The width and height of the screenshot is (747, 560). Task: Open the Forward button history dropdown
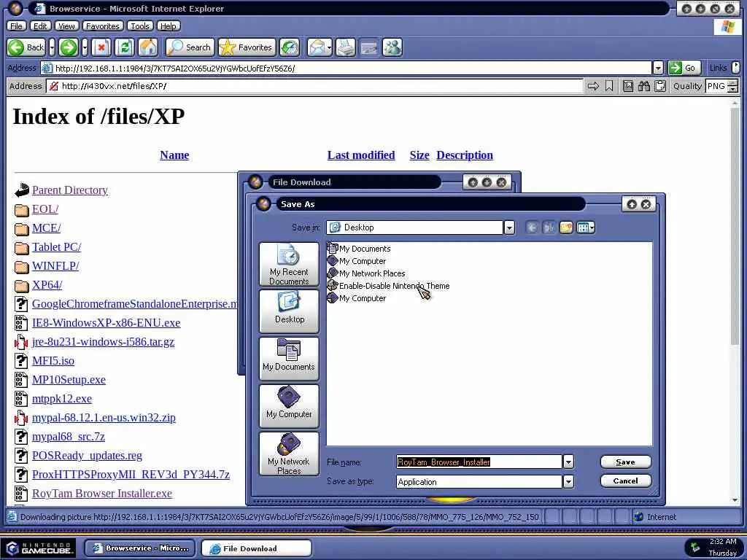pos(85,47)
